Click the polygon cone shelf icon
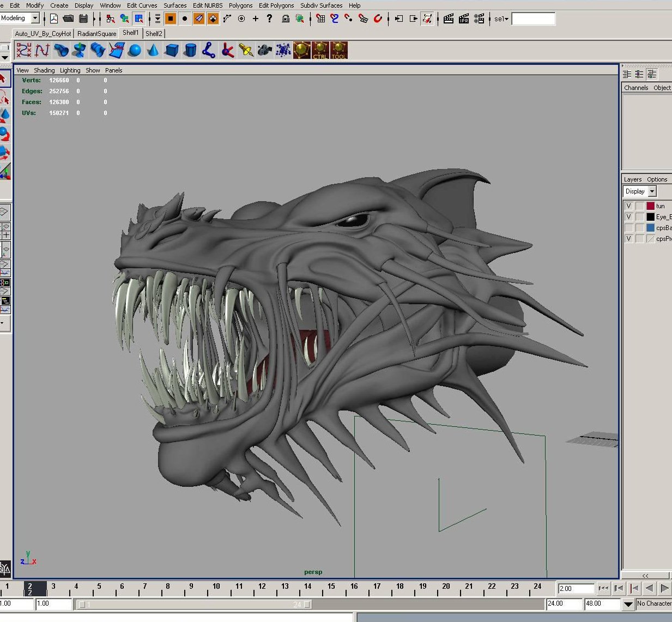The width and height of the screenshot is (672, 622). point(153,51)
